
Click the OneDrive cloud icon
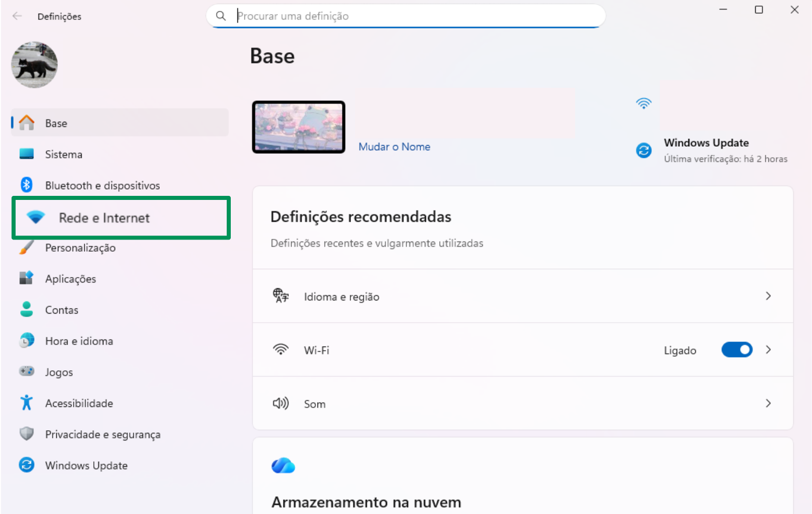pyautogui.click(x=283, y=465)
